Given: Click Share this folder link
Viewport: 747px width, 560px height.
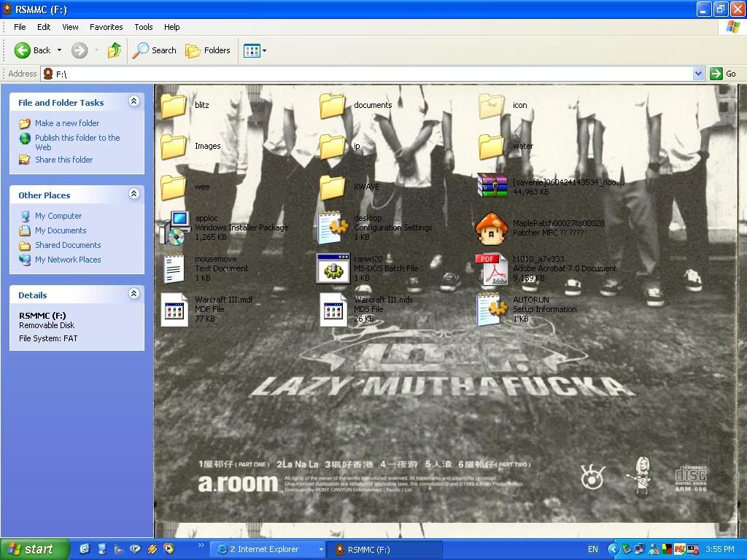Looking at the screenshot, I should click(64, 160).
